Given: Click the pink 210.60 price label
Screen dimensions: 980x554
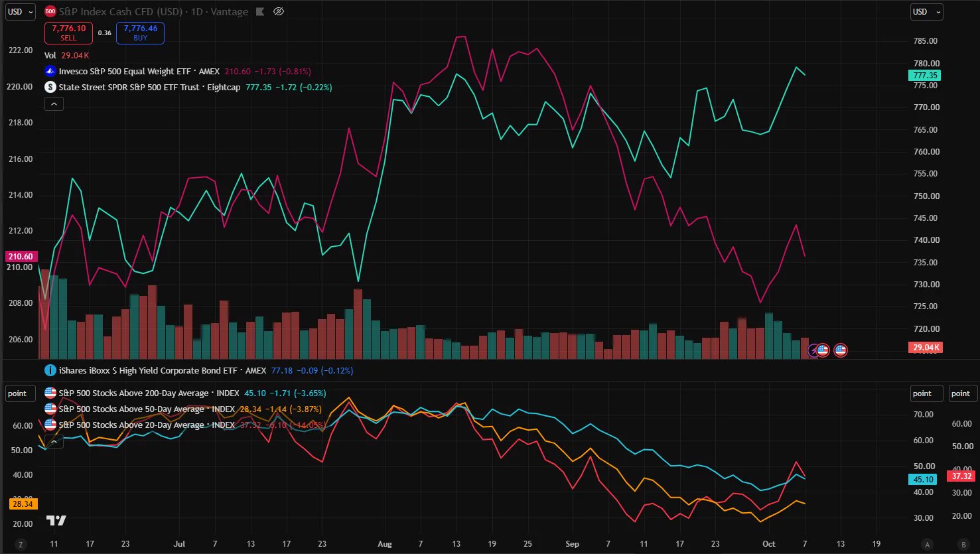Looking at the screenshot, I should 21,257.
